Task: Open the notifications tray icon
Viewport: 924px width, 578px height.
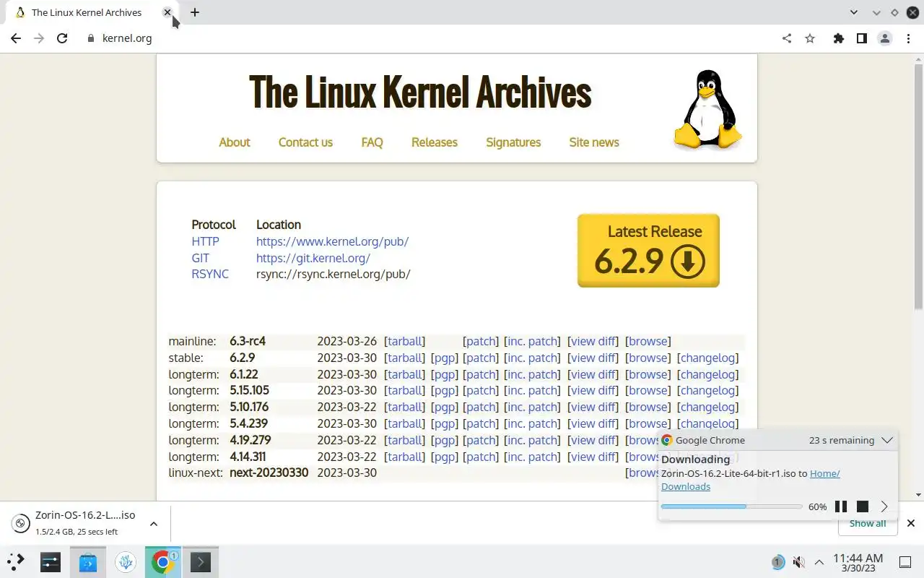Action: tap(777, 561)
